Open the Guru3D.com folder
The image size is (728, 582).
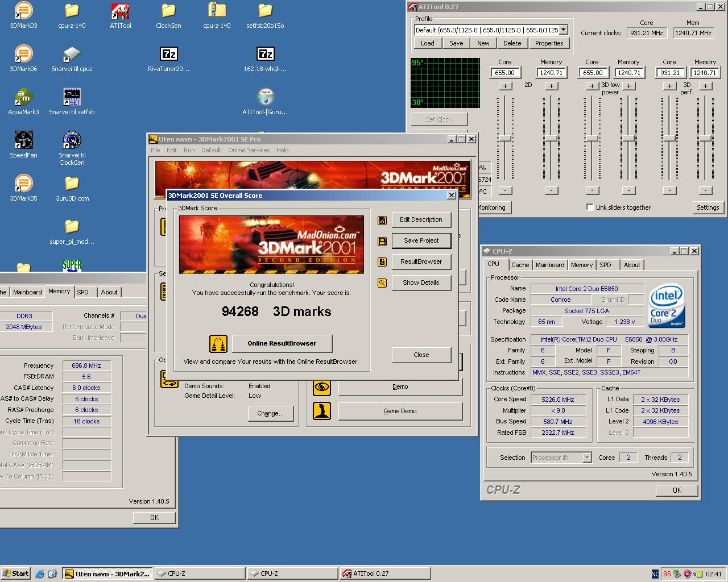[x=72, y=188]
